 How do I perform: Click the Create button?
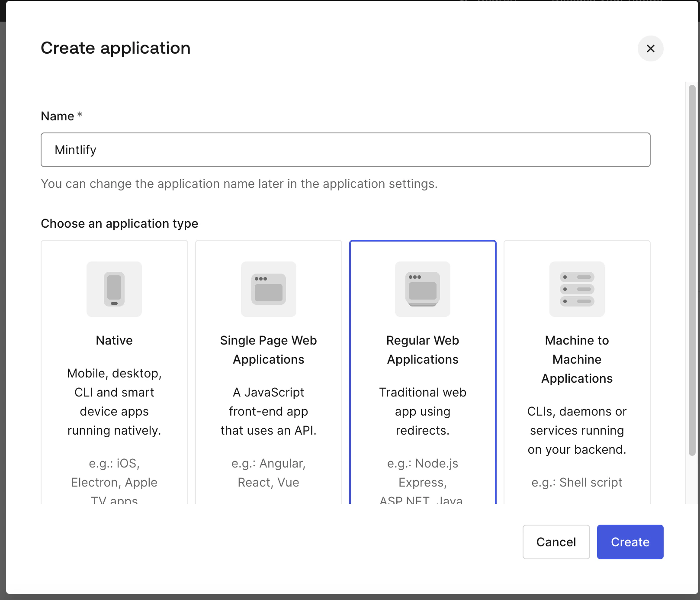pos(630,542)
